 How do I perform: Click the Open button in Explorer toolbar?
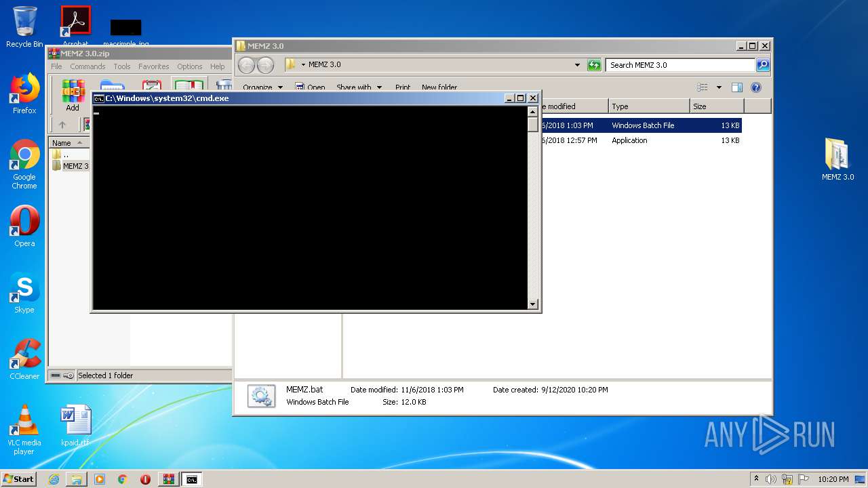(310, 87)
